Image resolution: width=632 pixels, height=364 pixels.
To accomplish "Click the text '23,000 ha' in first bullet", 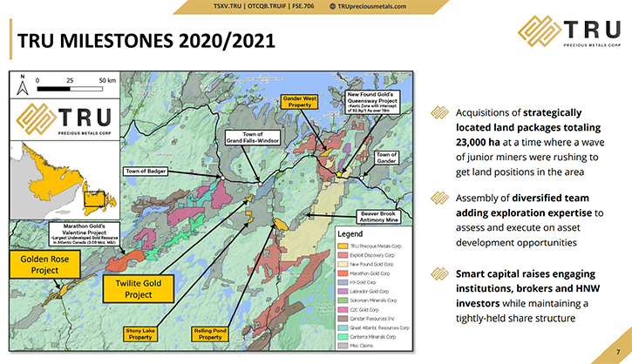I will [478, 143].
